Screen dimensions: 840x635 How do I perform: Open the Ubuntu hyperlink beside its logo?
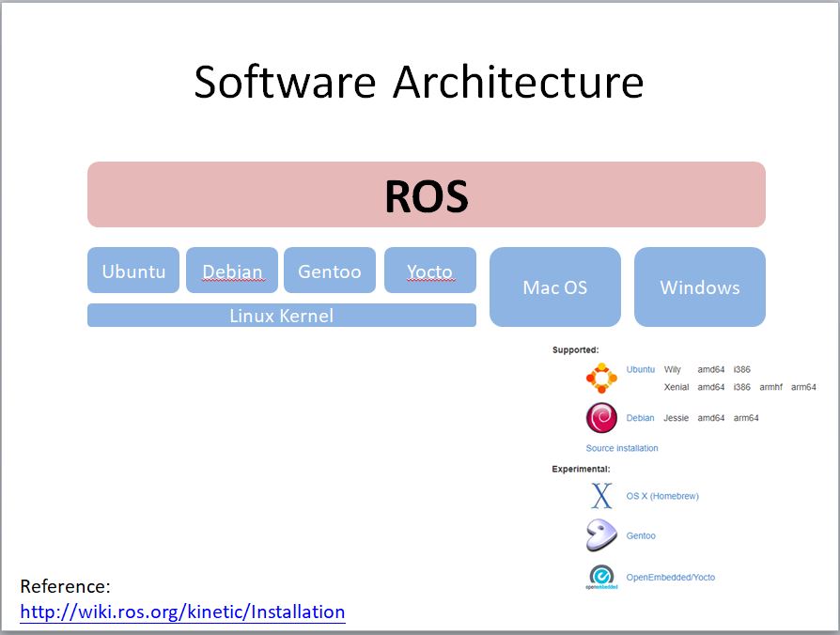coord(640,370)
